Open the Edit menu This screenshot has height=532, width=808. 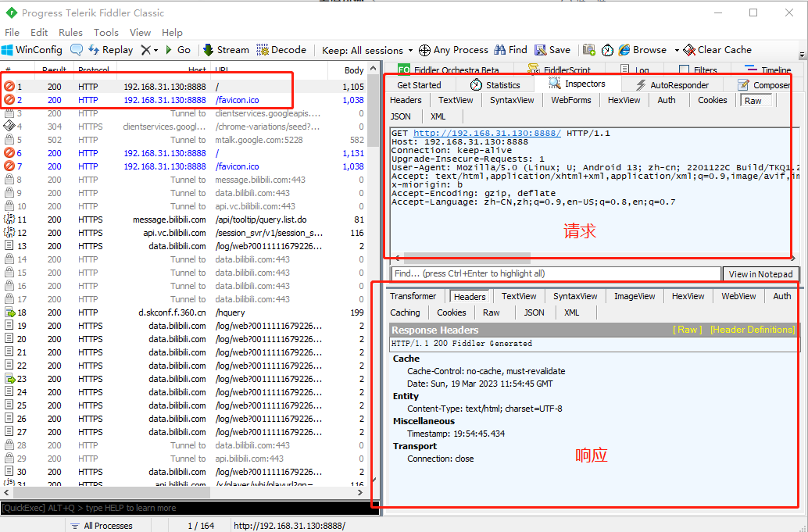click(39, 33)
